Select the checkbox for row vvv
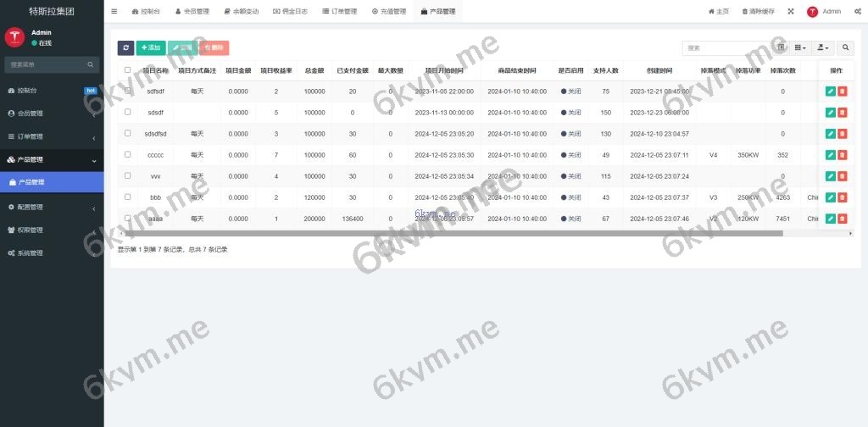The image size is (868, 427). click(x=128, y=175)
